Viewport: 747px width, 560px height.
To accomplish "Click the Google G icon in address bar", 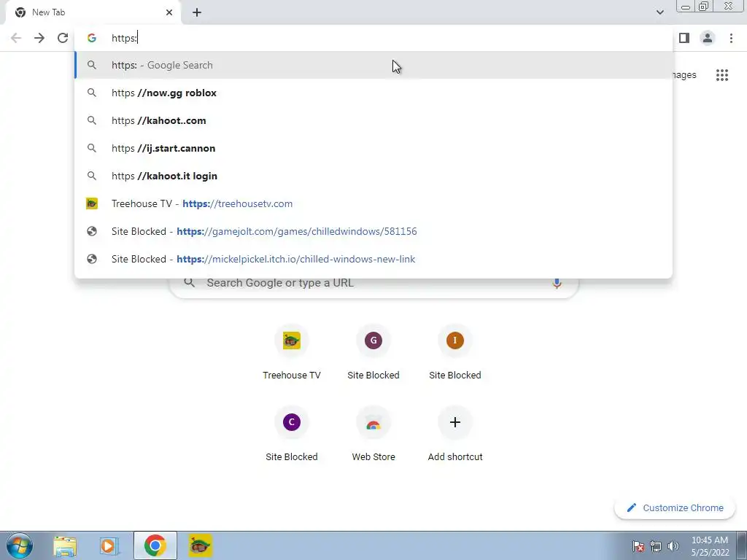I will coord(92,38).
